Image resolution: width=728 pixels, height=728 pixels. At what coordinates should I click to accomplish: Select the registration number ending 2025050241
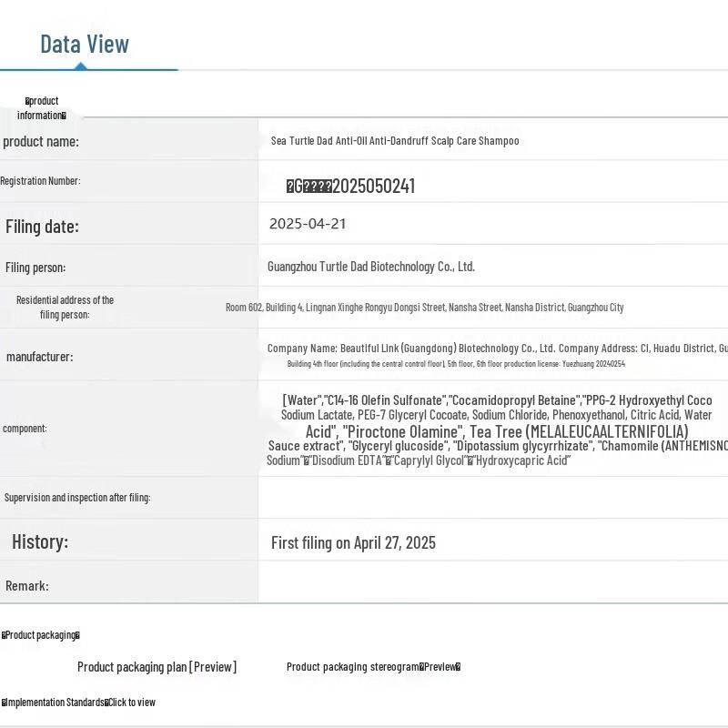pyautogui.click(x=350, y=187)
